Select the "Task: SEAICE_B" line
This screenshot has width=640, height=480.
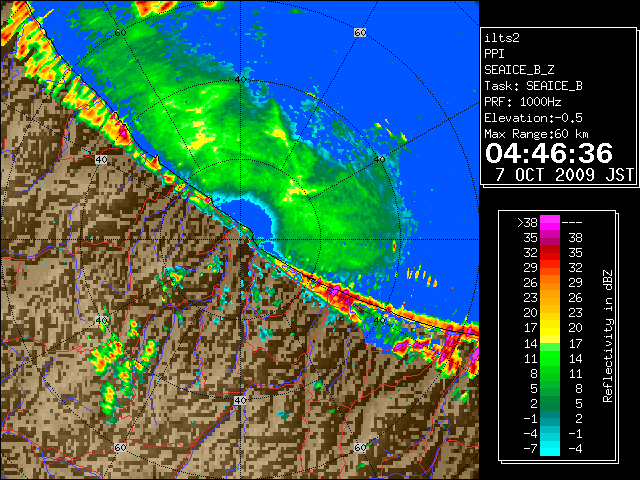[x=533, y=86]
